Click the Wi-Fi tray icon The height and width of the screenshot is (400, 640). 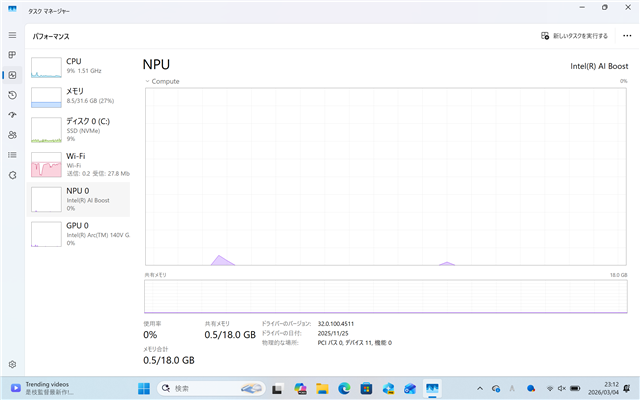(x=550, y=389)
